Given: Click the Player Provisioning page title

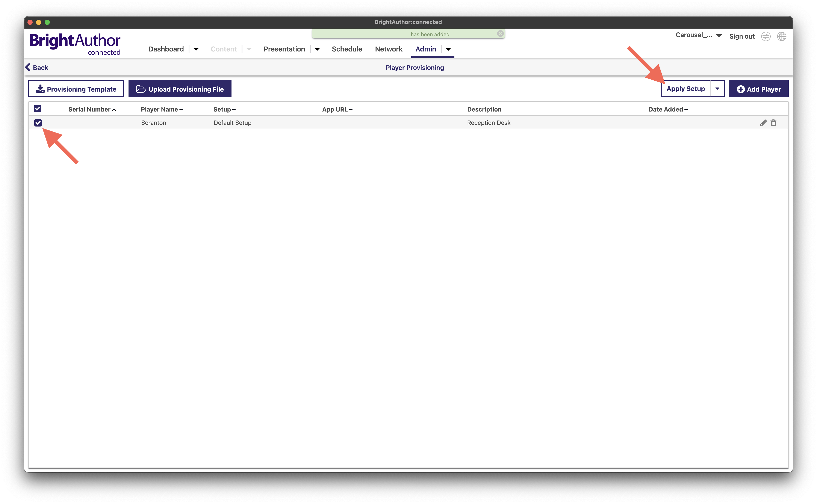Looking at the screenshot, I should click(415, 68).
